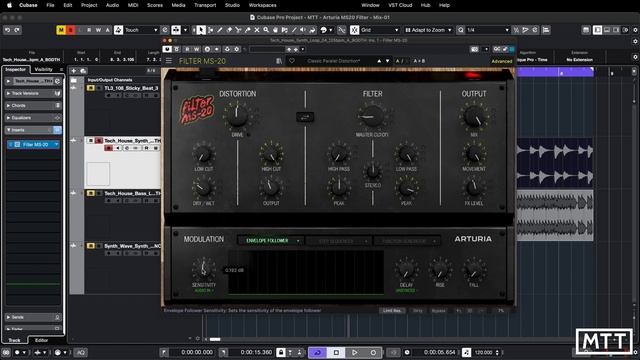
Task: Click the Limit Res. button
Action: [392, 311]
